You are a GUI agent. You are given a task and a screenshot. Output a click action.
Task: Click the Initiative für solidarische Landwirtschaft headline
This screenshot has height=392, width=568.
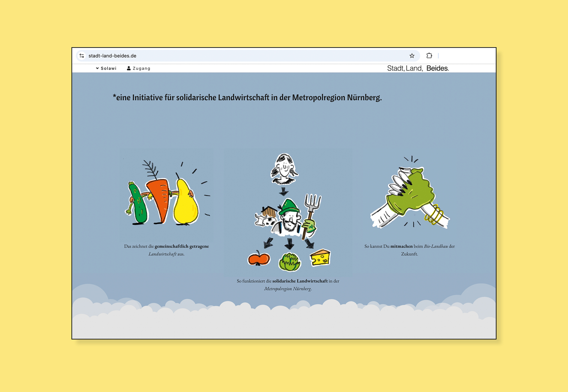pos(247,97)
